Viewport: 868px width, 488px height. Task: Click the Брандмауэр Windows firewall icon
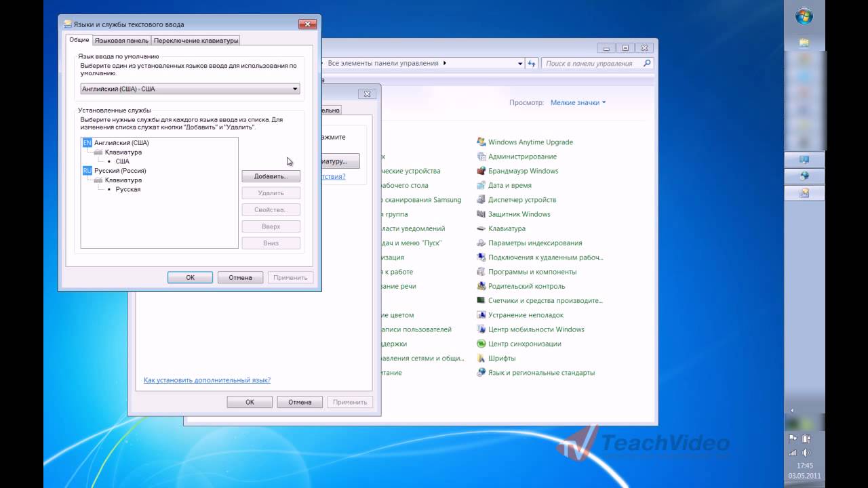point(481,171)
